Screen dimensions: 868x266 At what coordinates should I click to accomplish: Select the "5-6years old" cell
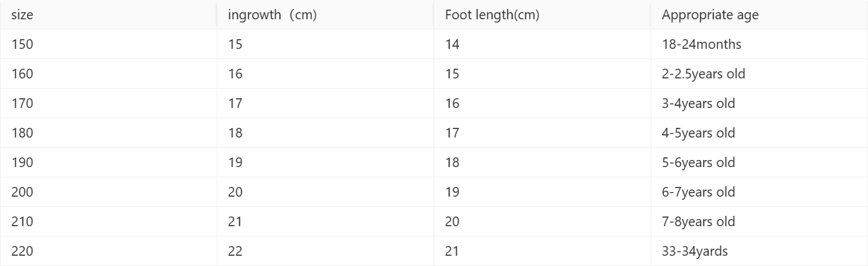[x=698, y=163]
